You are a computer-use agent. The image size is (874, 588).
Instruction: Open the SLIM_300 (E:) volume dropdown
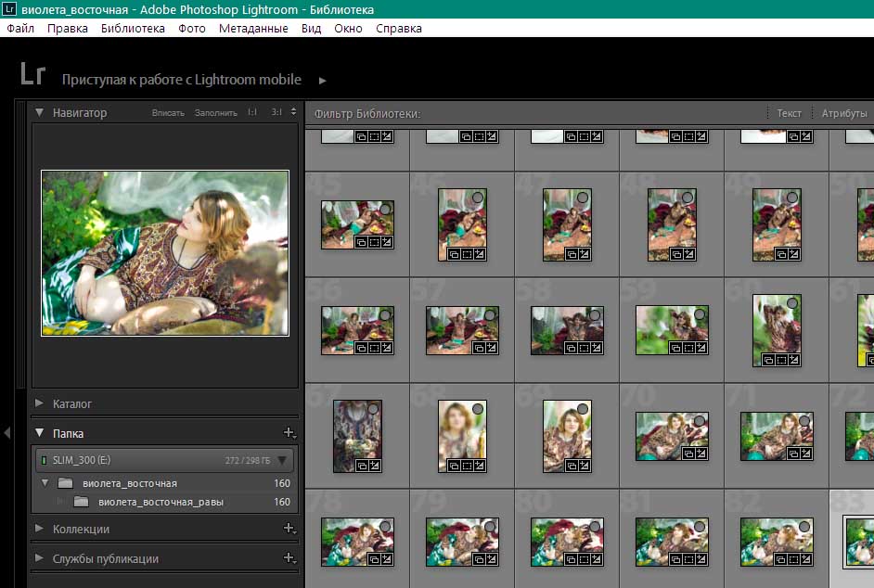[283, 460]
